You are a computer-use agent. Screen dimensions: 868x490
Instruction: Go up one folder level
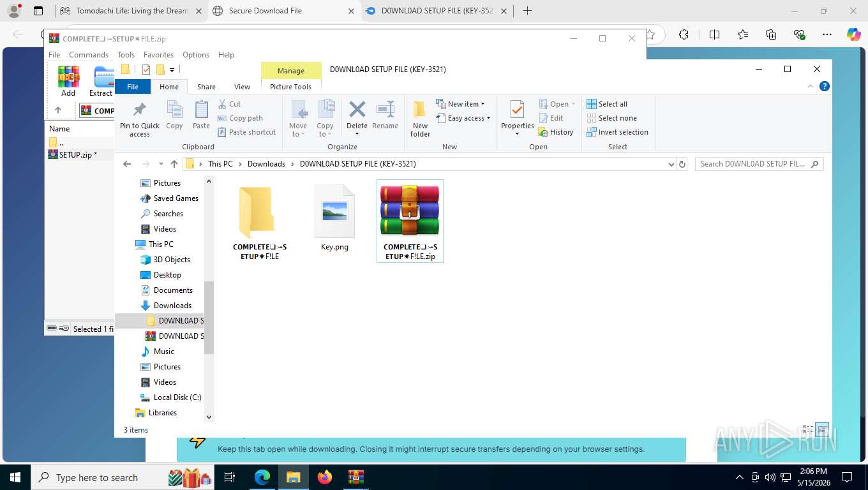click(x=174, y=164)
